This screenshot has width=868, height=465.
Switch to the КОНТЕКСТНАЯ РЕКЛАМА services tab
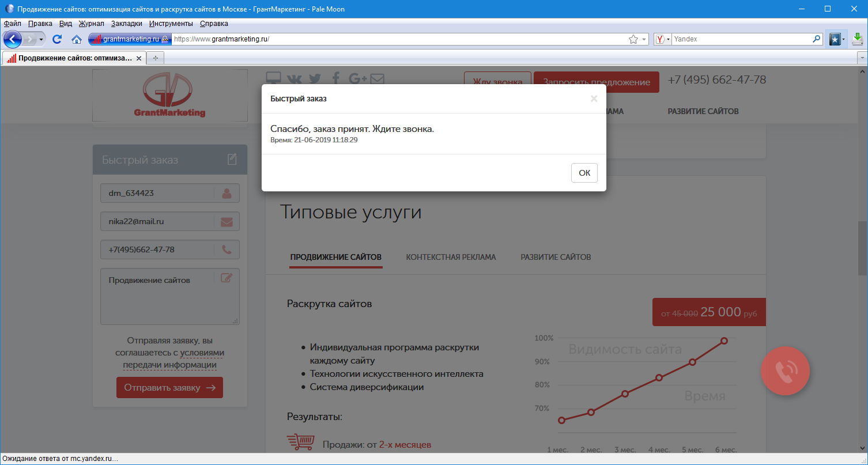pyautogui.click(x=451, y=257)
